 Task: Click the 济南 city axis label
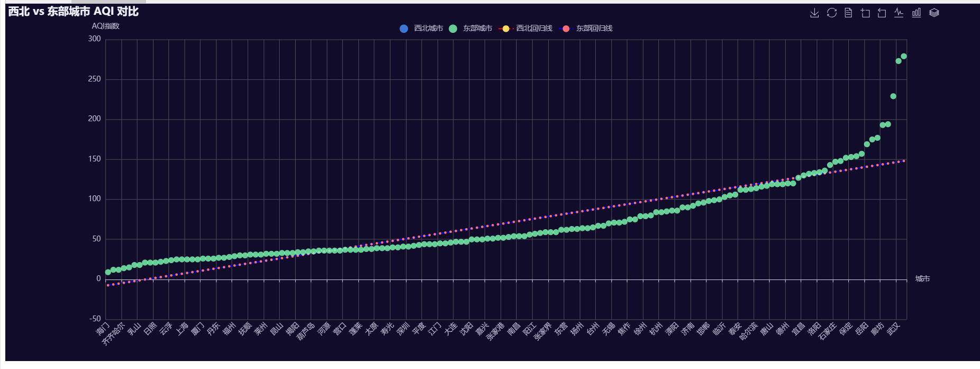tap(687, 329)
